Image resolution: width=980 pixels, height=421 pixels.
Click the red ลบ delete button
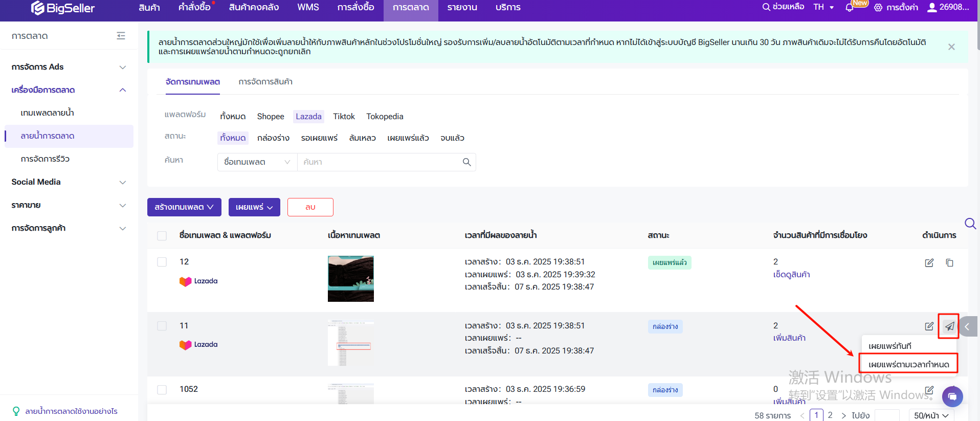pos(310,207)
